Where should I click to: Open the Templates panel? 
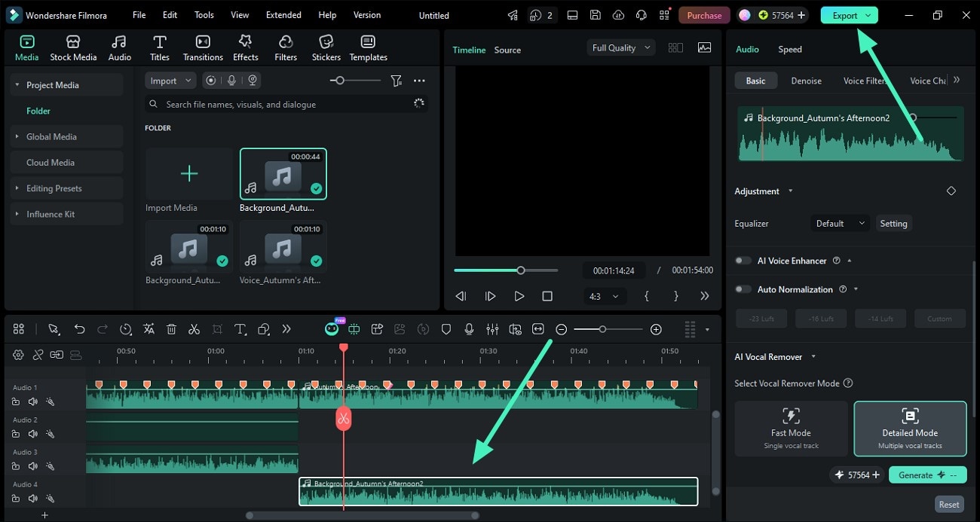pyautogui.click(x=368, y=48)
